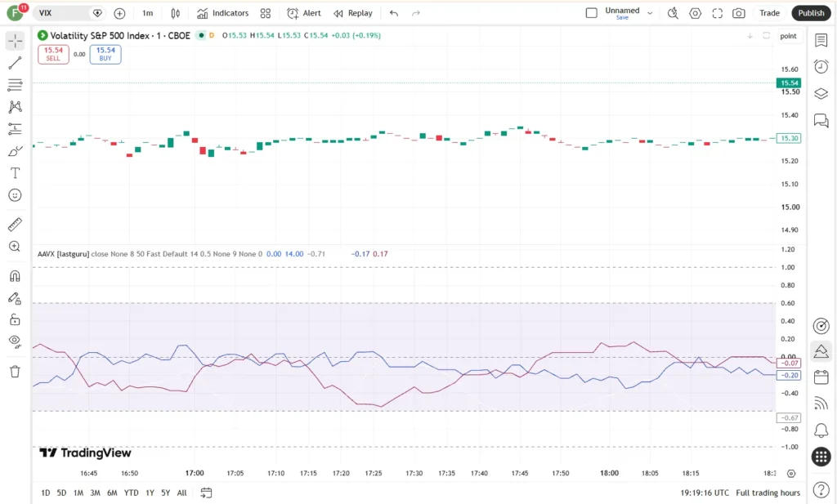Create an Alert
Screen dimensions: 837x504
coord(304,13)
